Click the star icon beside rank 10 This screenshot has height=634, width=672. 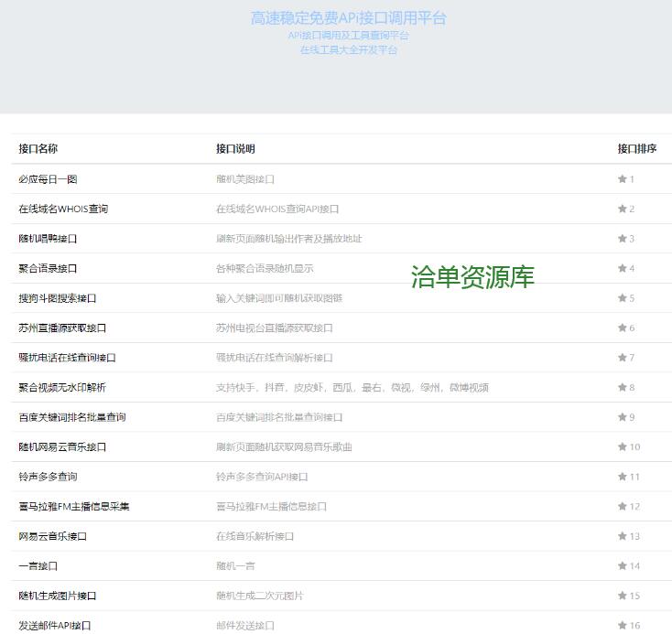point(623,446)
